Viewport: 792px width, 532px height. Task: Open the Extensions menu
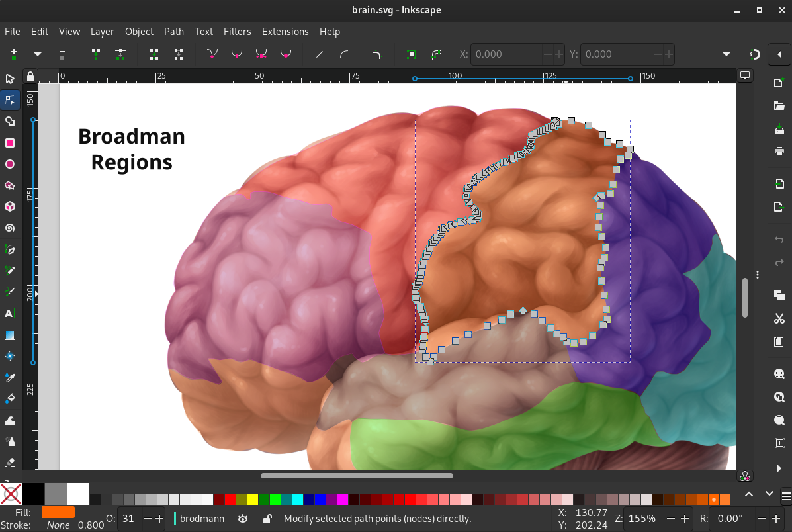point(285,31)
